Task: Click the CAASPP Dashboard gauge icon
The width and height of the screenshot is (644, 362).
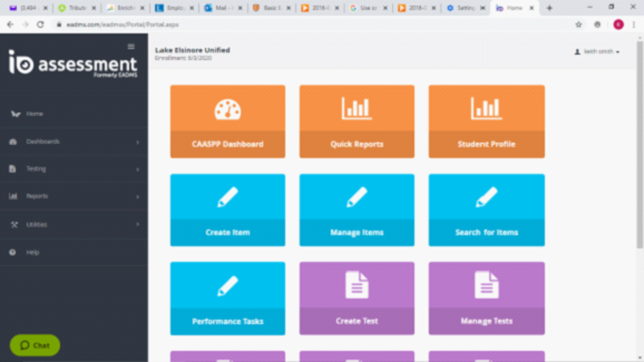Action: pyautogui.click(x=228, y=109)
